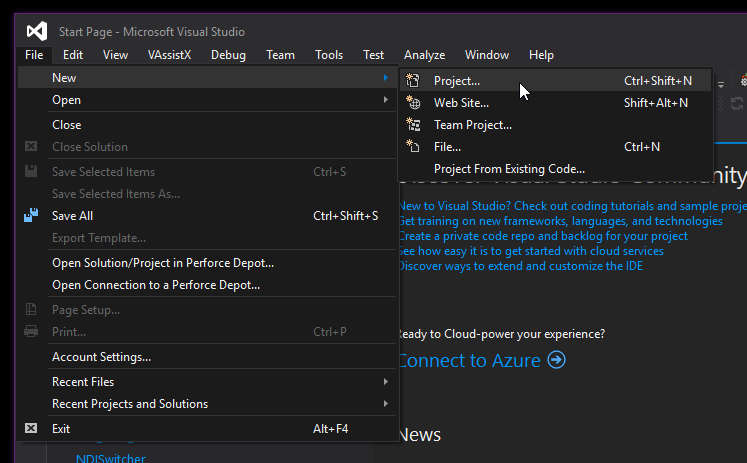Select Open Connection to a Perforce Depot
Viewport: 747px width, 463px height.
click(x=155, y=285)
